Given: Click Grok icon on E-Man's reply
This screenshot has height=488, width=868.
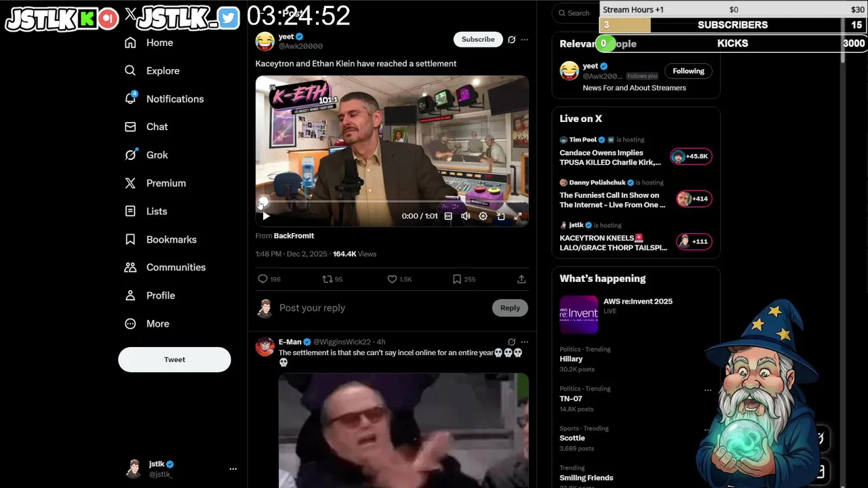Looking at the screenshot, I should pos(511,342).
